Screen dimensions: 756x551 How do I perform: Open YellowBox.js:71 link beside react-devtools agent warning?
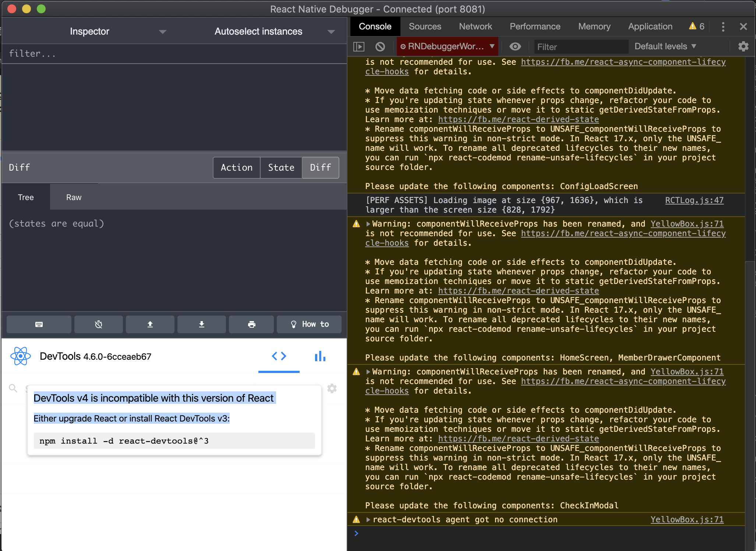pyautogui.click(x=687, y=519)
